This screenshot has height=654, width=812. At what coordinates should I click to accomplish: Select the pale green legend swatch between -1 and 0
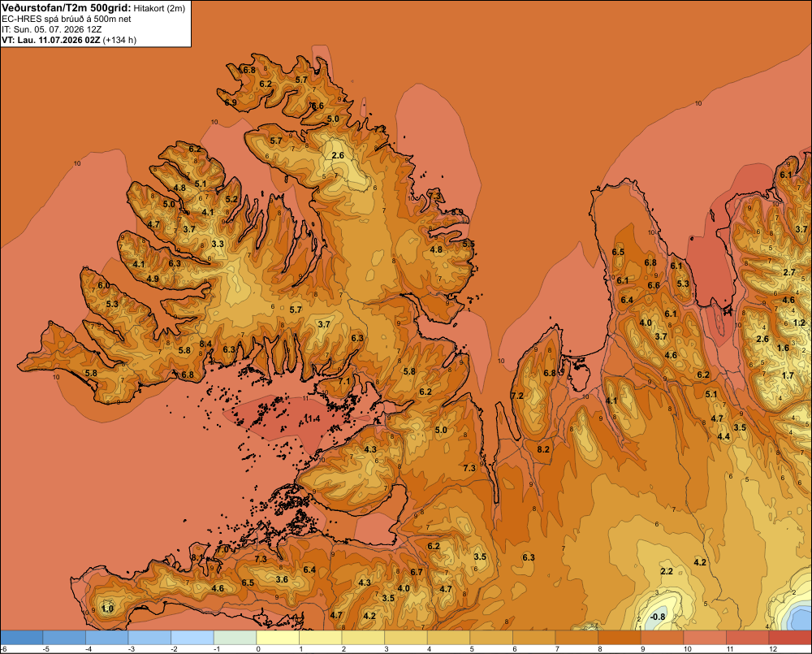coord(235,638)
